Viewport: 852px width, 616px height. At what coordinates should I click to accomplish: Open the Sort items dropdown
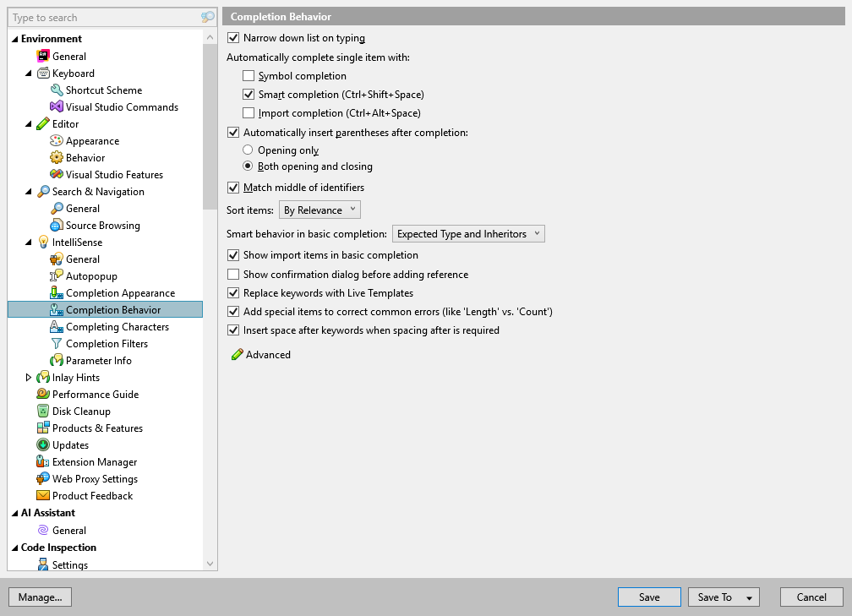[319, 209]
